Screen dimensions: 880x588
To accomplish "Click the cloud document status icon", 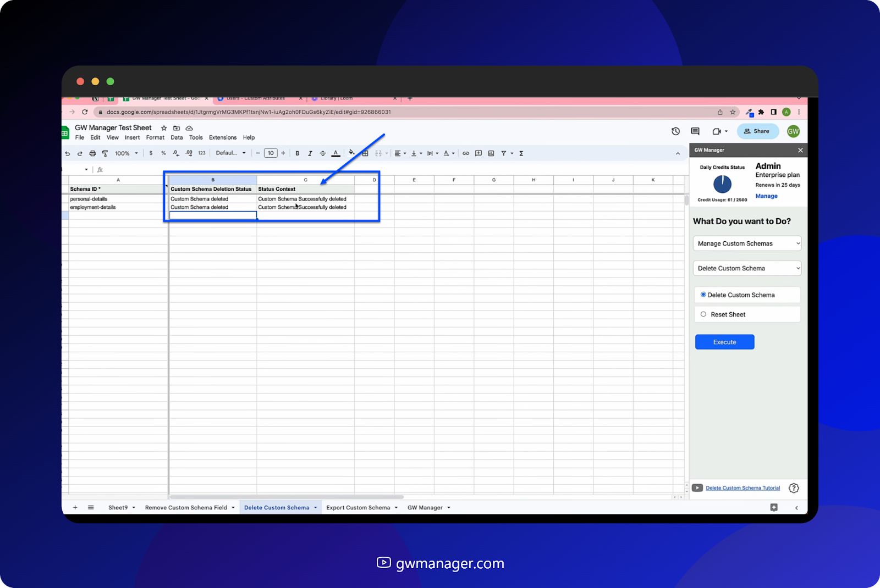I will click(x=189, y=128).
